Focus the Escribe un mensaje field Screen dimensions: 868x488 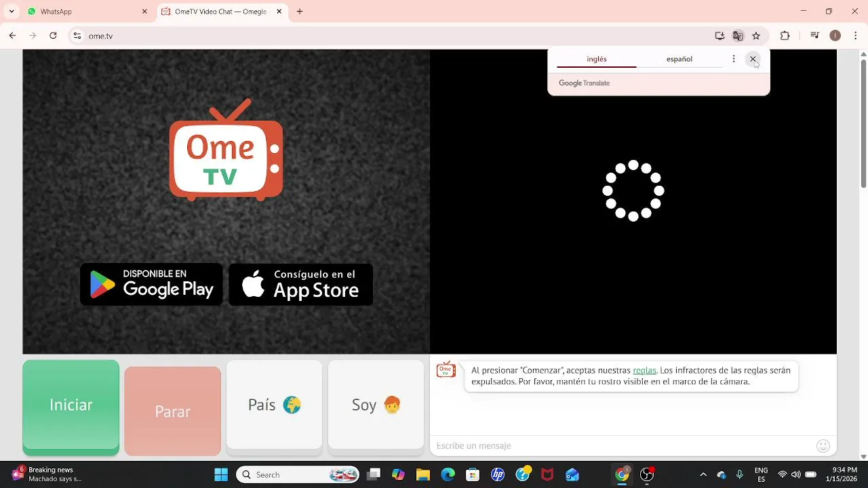pos(623,445)
